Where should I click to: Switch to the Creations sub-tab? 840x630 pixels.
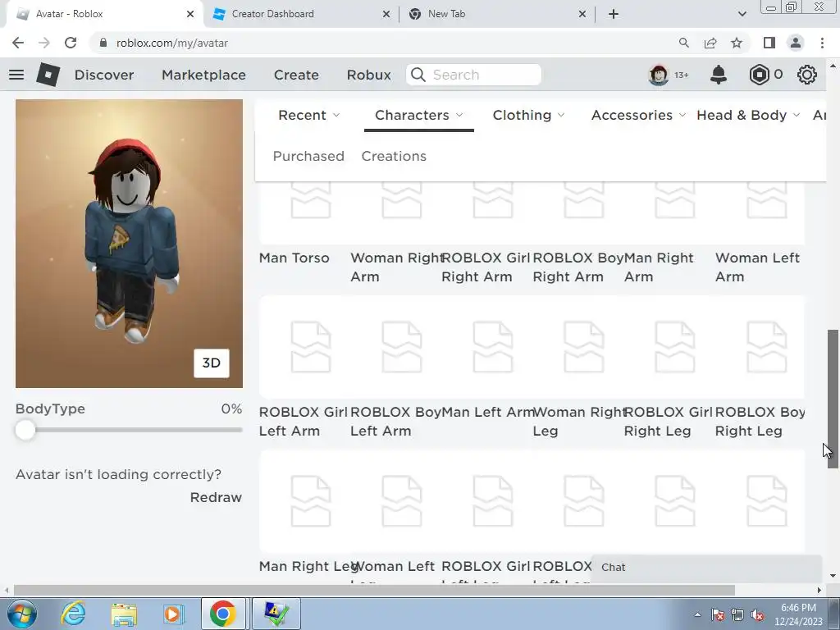coord(394,156)
